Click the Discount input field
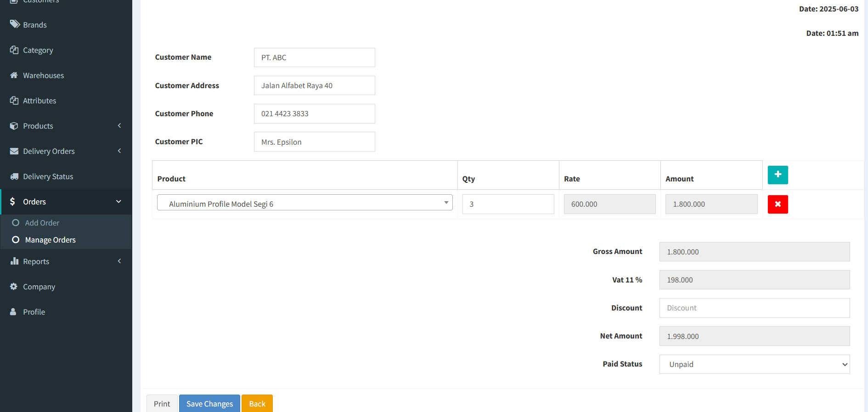868x412 pixels. [x=755, y=308]
